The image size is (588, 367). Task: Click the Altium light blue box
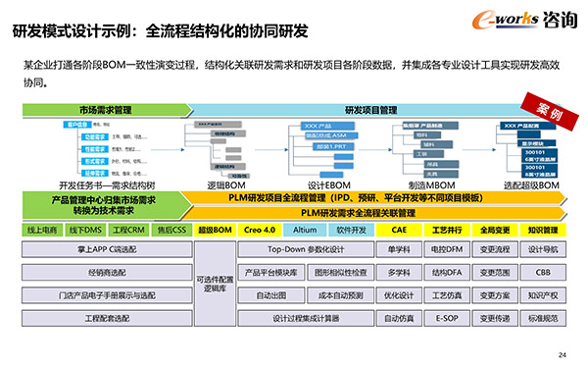(x=305, y=230)
